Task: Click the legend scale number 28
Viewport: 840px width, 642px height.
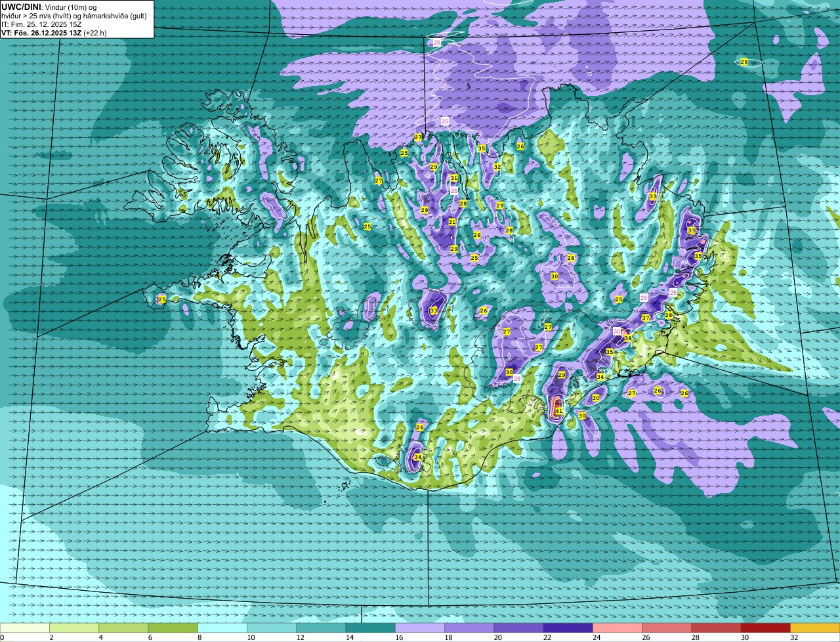Action: coord(695,637)
